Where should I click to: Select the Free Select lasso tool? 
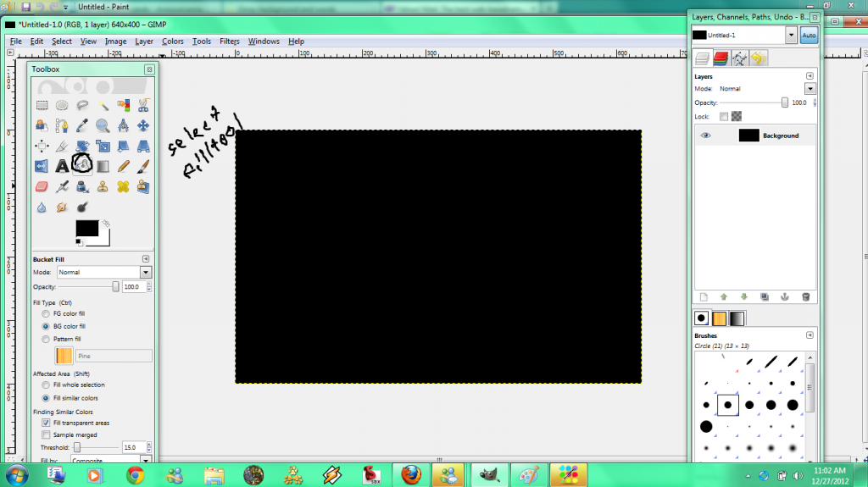click(82, 105)
